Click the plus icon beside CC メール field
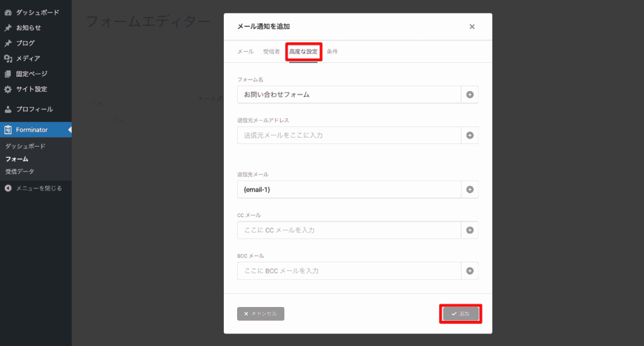 point(470,230)
